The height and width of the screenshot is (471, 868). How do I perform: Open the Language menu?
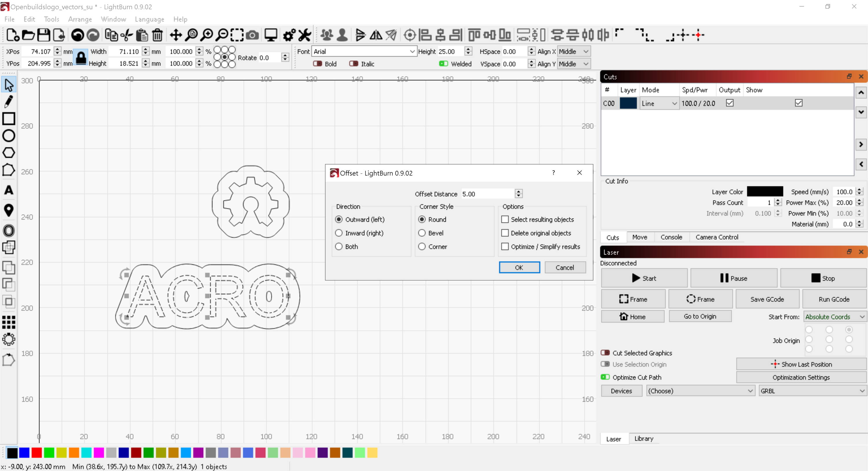(149, 19)
